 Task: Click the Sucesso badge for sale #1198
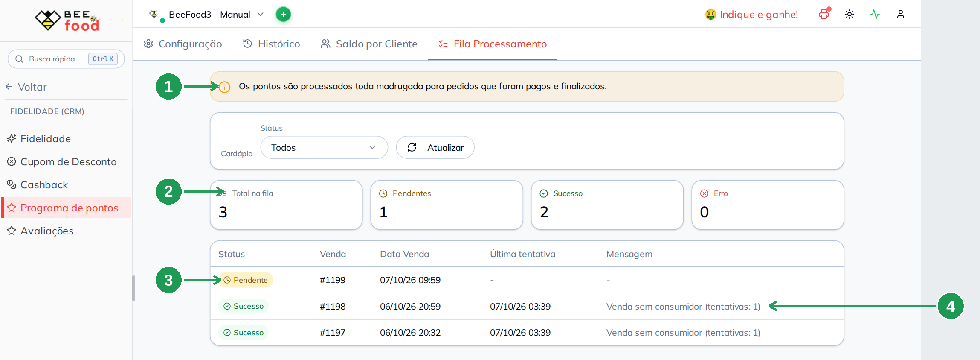244,306
